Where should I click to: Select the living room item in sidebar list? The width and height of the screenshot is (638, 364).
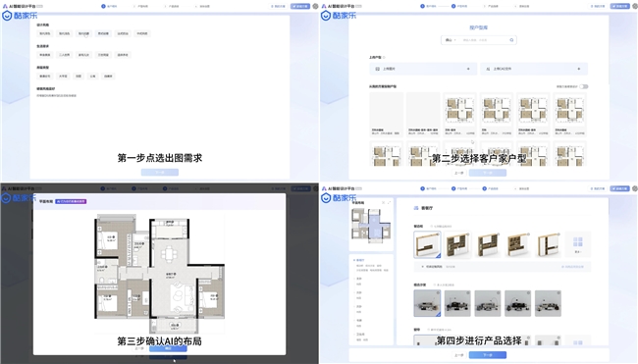pos(359,260)
